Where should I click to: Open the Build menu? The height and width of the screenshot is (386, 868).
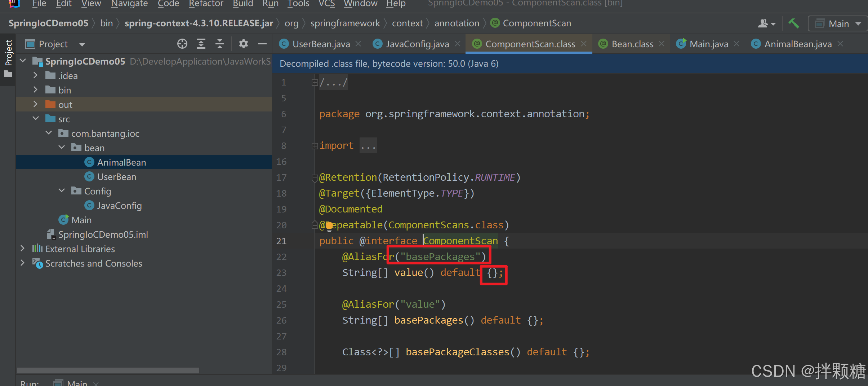243,4
